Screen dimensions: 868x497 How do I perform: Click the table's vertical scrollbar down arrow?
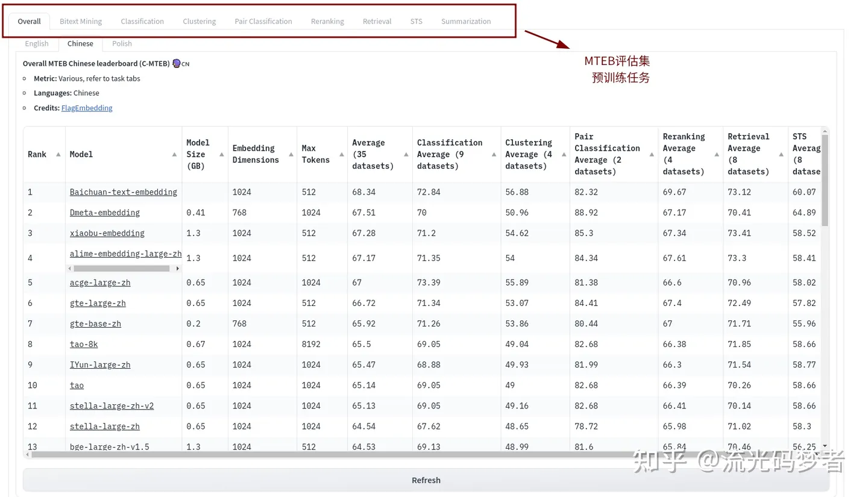click(x=825, y=446)
